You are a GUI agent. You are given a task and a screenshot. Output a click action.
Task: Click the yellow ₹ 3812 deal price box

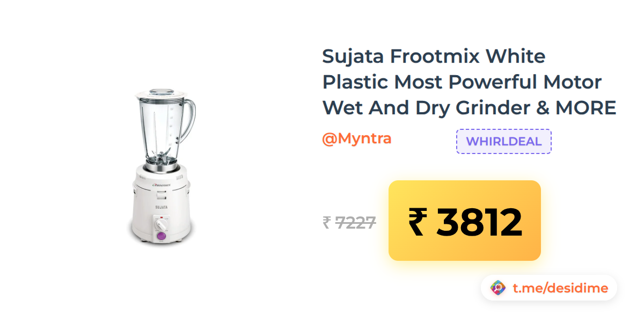coord(465,221)
